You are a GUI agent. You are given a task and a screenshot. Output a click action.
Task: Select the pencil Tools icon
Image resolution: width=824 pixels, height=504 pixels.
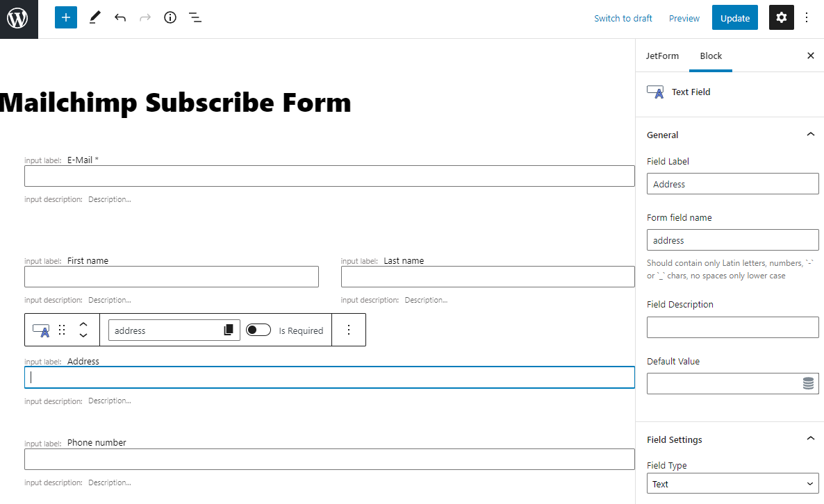(x=95, y=18)
